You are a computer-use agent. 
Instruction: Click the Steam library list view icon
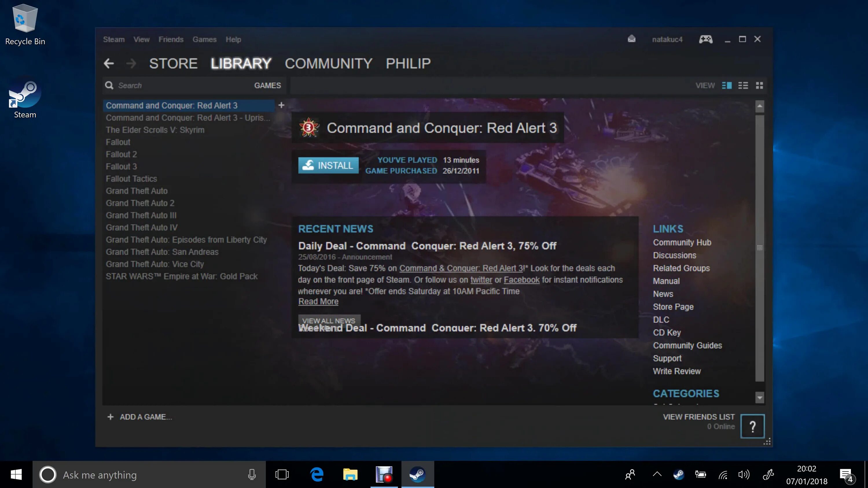point(743,85)
